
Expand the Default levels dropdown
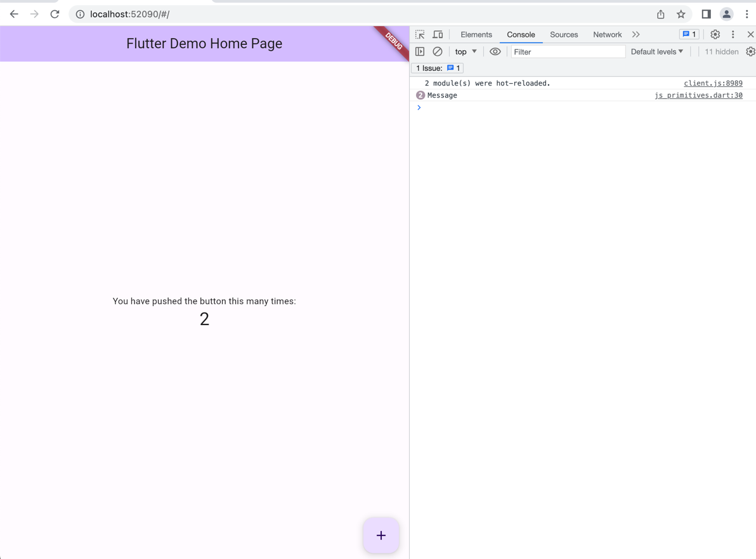click(657, 52)
